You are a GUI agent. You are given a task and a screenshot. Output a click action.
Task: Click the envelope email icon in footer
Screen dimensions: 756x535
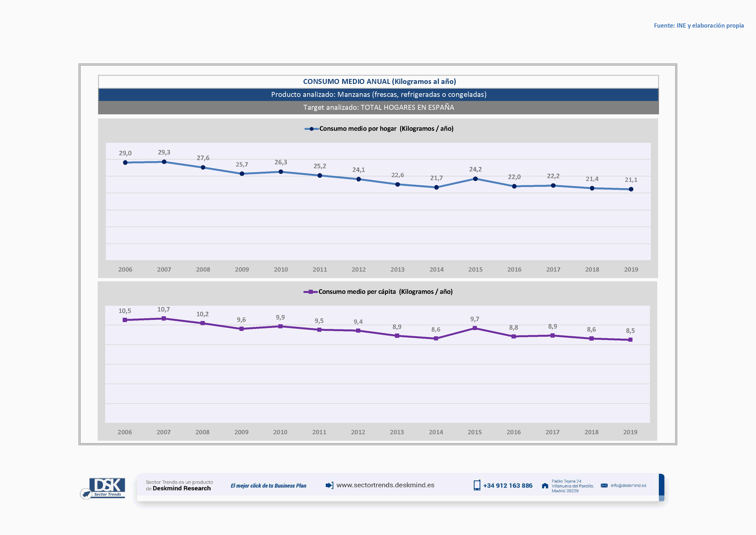[x=604, y=486]
